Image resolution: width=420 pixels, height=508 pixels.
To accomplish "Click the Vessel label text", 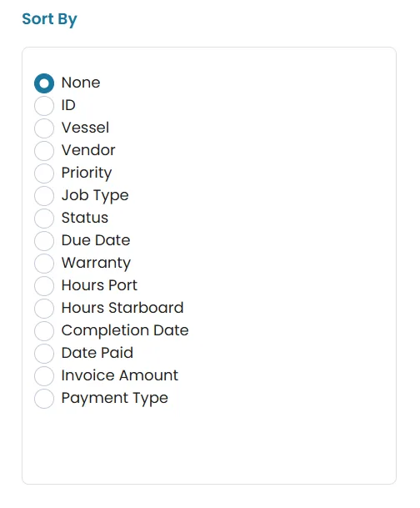I will [x=86, y=128].
